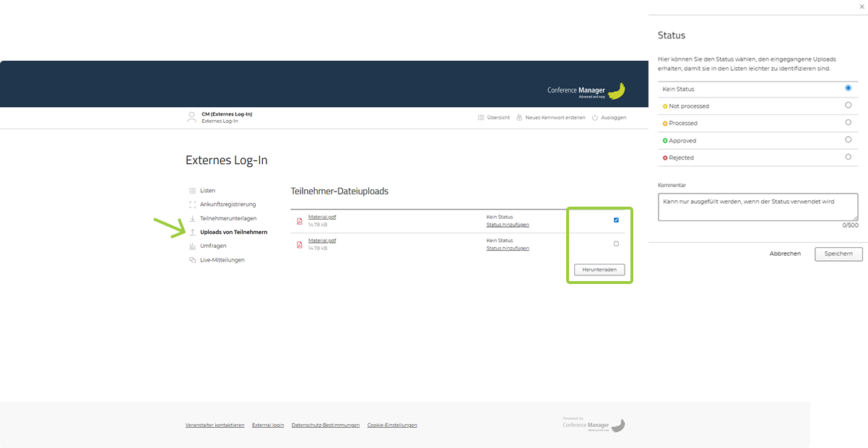Click the PDF icon of second Material.pdf
This screenshot has height=448, width=868.
(300, 244)
